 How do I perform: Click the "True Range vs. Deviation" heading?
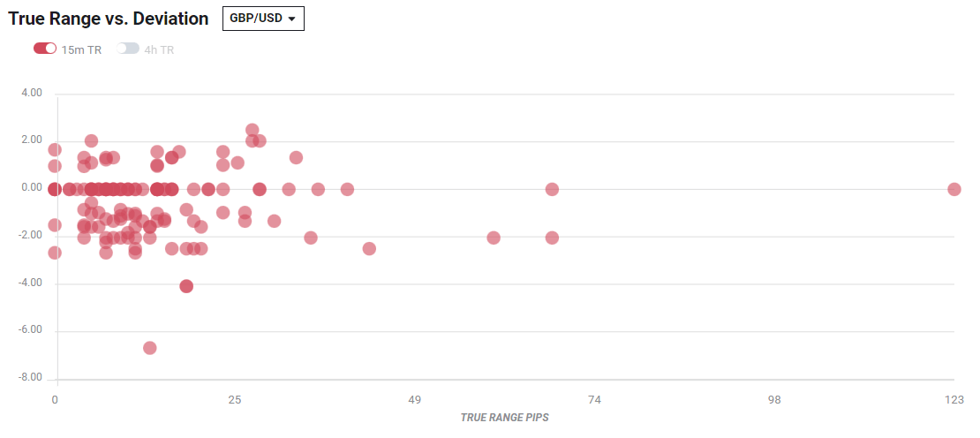tap(109, 19)
